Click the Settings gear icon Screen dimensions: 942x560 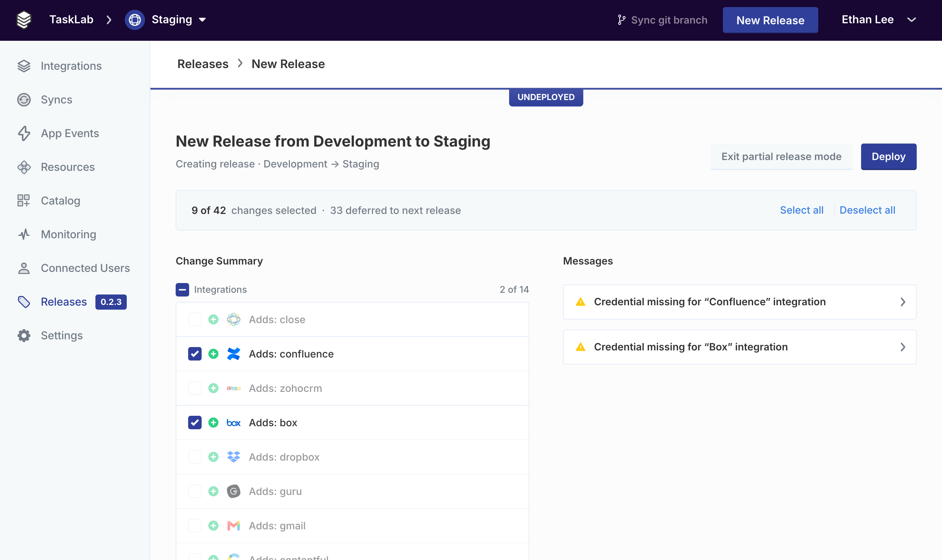click(x=24, y=336)
